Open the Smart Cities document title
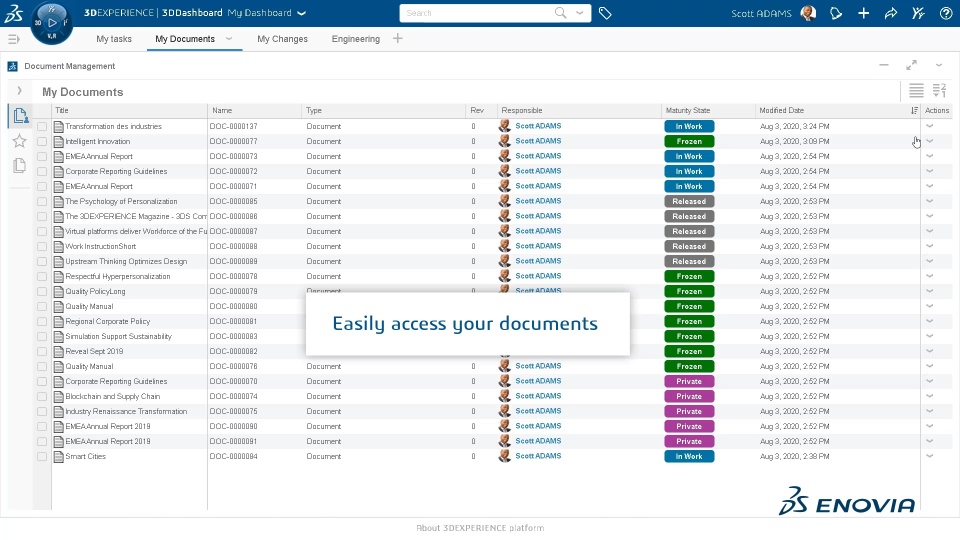 (x=86, y=457)
